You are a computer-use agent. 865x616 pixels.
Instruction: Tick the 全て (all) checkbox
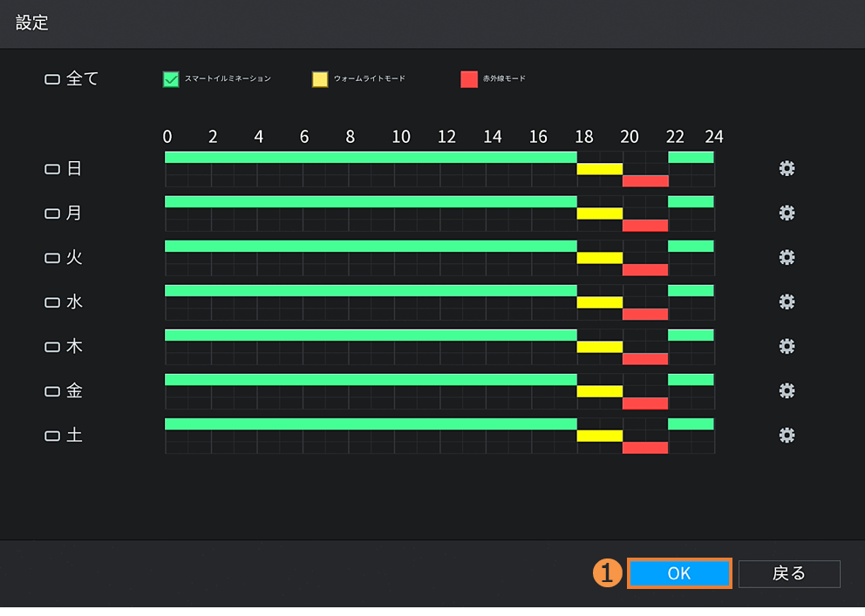pos(52,79)
